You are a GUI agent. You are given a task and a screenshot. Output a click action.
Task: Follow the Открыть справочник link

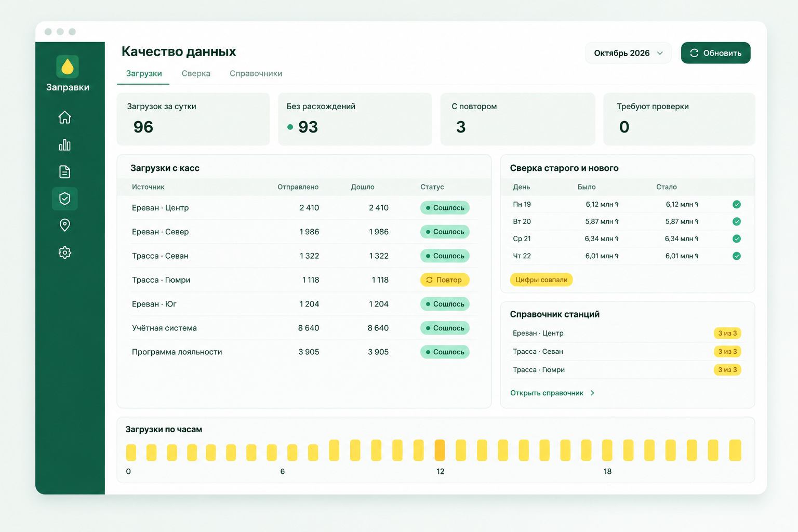coord(552,393)
